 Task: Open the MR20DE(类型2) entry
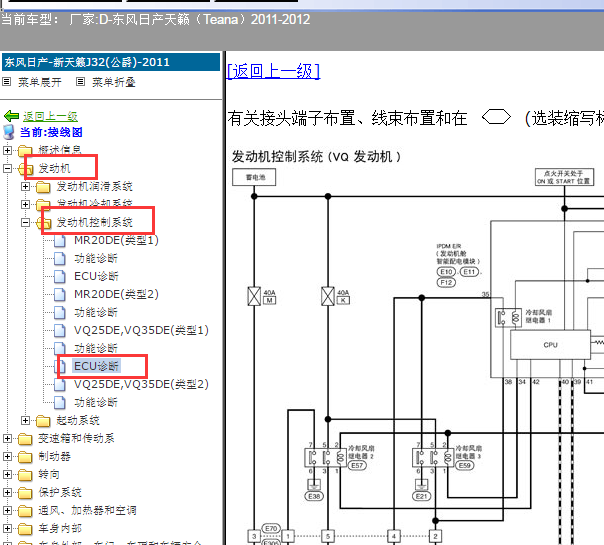tap(116, 294)
